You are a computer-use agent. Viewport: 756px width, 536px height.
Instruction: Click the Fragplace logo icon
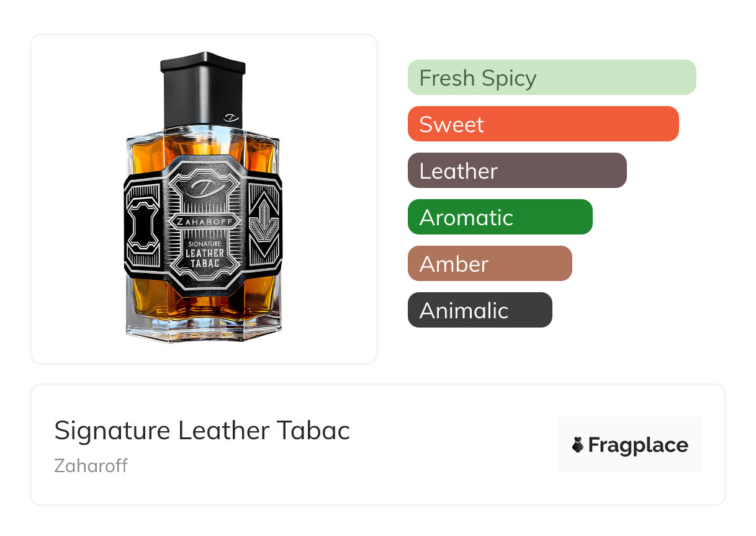pos(578,445)
